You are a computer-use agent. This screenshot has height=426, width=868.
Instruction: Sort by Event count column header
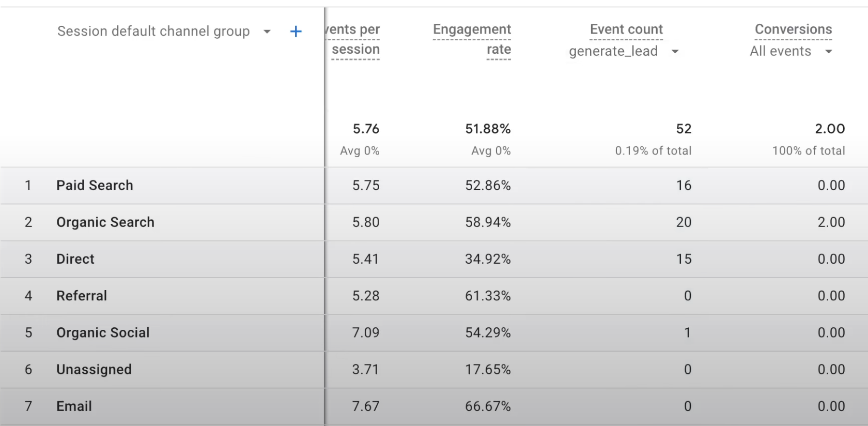tap(626, 29)
